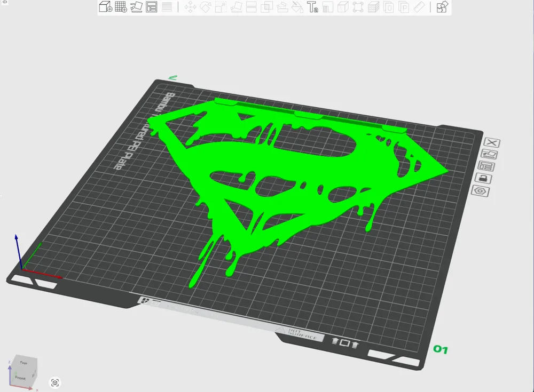This screenshot has height=392, width=534.
Task: Select the Rotate tool
Action: 206,7
